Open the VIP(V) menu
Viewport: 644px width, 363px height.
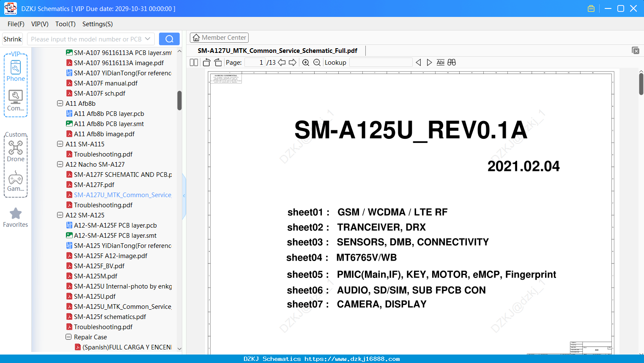[40, 24]
